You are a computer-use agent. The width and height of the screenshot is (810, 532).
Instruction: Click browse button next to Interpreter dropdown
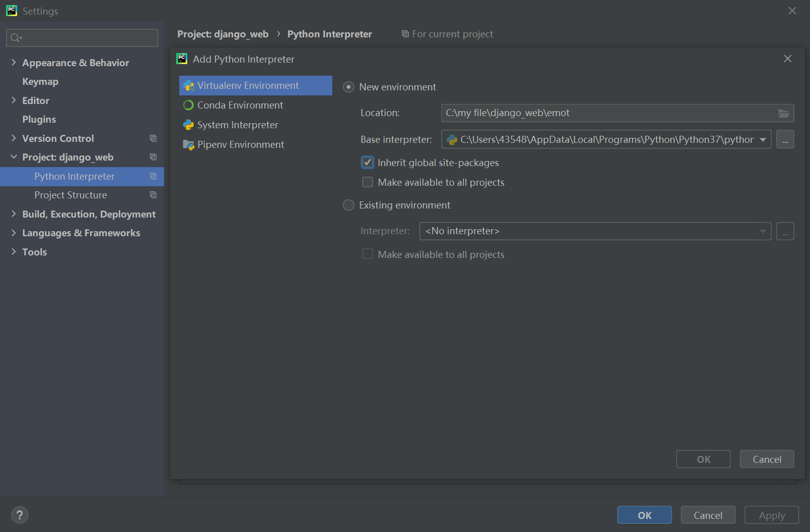[785, 231]
